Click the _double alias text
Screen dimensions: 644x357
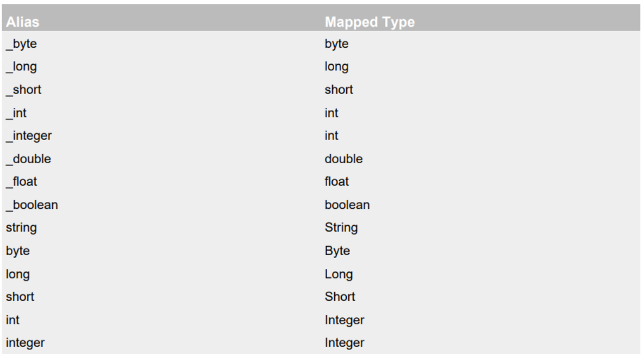(x=28, y=159)
